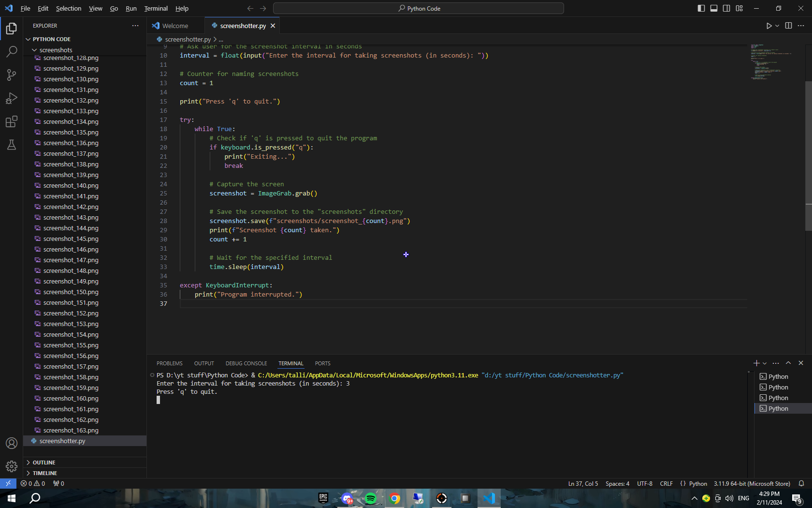Open launch profile dropdown next to new terminal
Viewport: 812px width, 508px height.
pyautogui.click(x=765, y=363)
